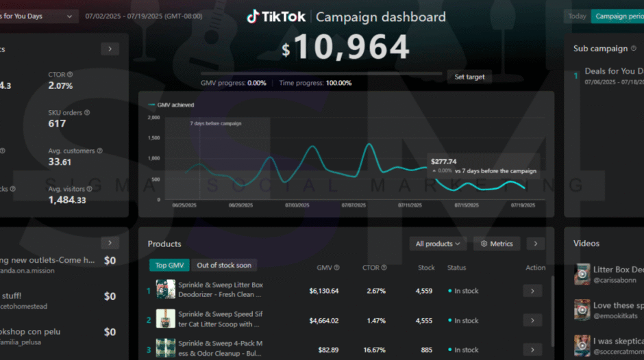Open the All products dropdown

tap(438, 244)
